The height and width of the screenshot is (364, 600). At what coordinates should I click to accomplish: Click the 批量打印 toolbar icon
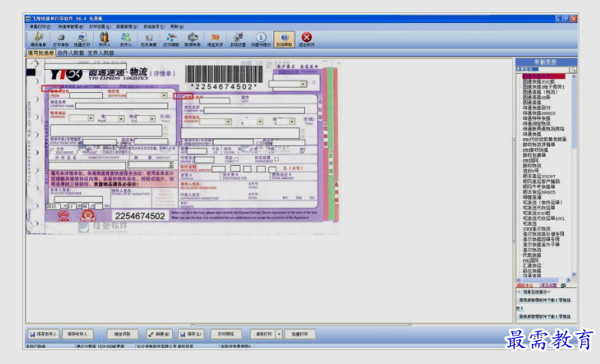82,39
